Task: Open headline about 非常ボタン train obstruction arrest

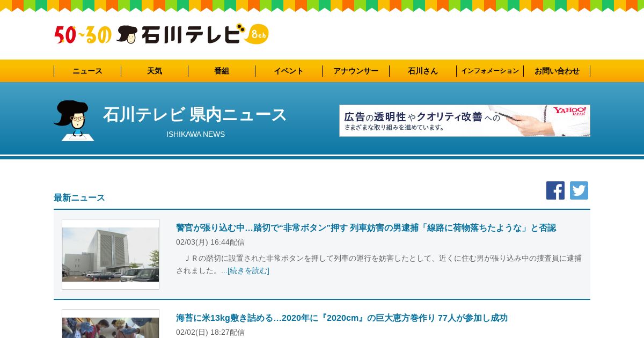Action: (x=366, y=227)
